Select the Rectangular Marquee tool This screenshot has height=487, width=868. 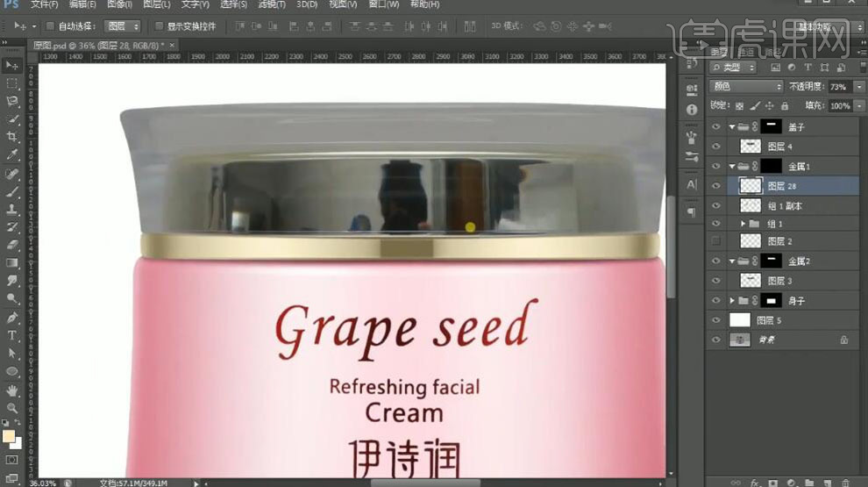pyautogui.click(x=11, y=83)
